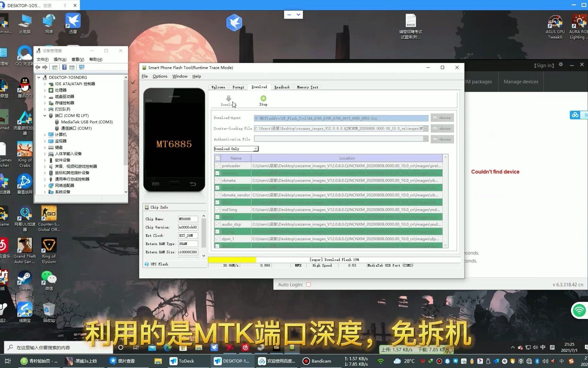588x368 pixels.
Task: Click the Chip Name MT6885 field
Action: [x=188, y=219]
